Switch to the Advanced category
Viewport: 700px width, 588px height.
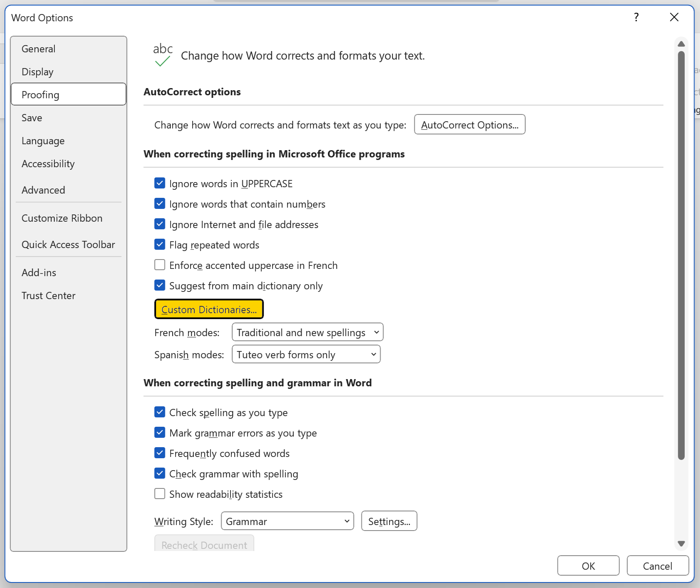[x=68, y=190]
